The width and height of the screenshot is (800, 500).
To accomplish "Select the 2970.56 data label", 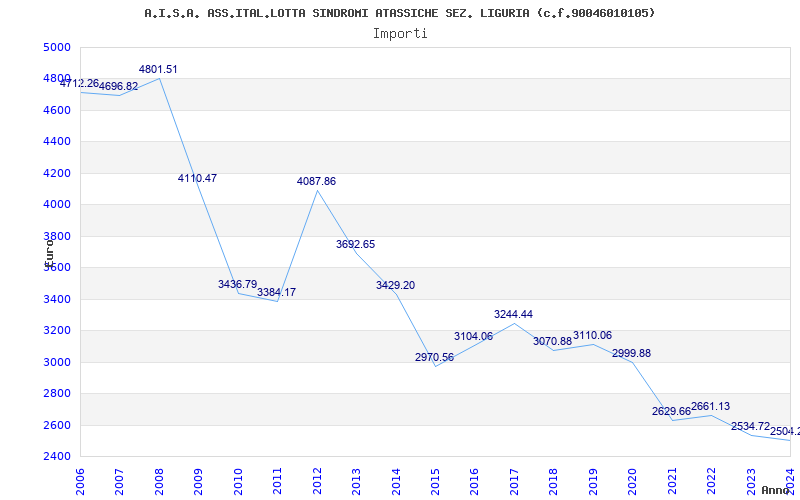I will pos(434,357).
